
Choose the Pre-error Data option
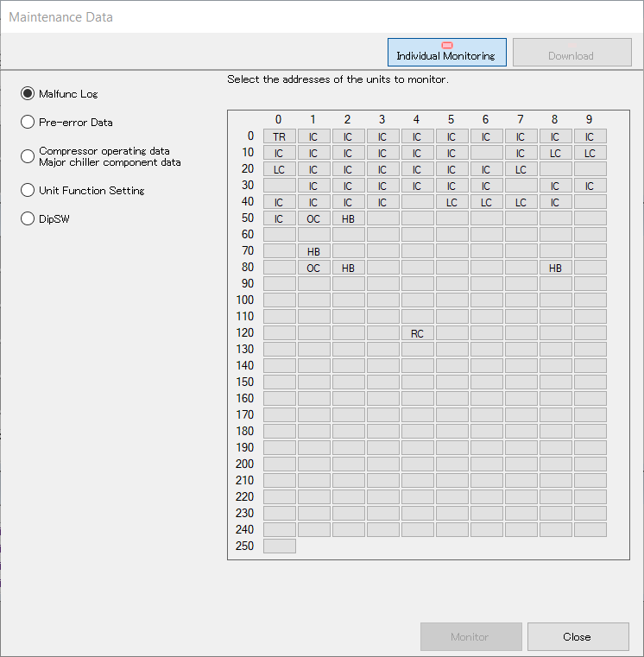[28, 122]
